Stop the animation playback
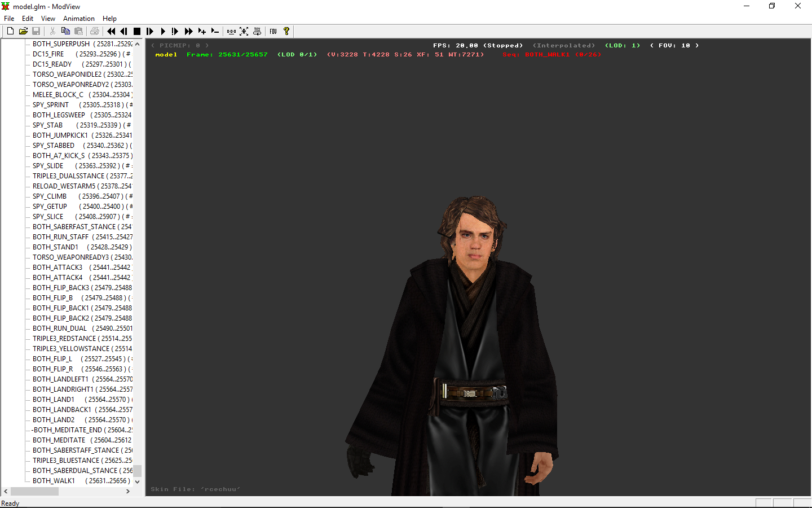The image size is (812, 508). [x=137, y=31]
